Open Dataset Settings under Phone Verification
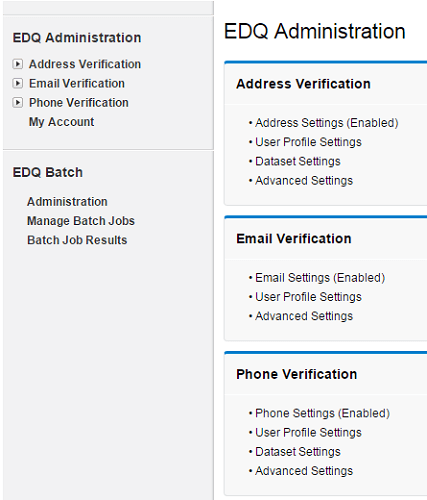Image resolution: width=427 pixels, height=500 pixels. [298, 452]
